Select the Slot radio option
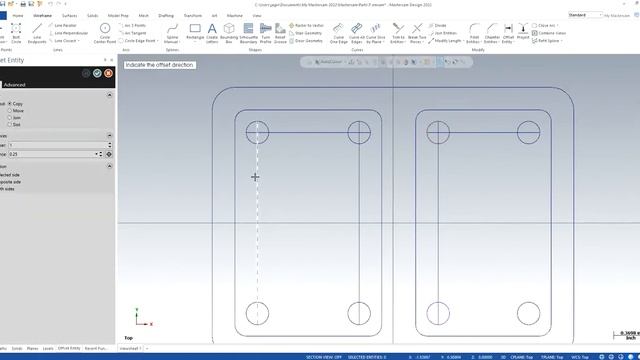This screenshot has width=640, height=360. [10, 124]
